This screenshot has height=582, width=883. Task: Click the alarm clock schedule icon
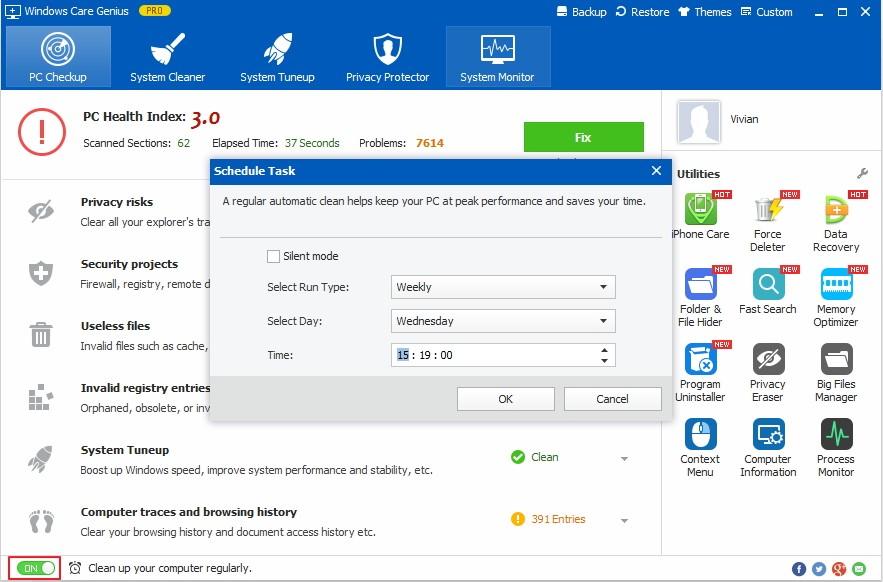point(75,568)
